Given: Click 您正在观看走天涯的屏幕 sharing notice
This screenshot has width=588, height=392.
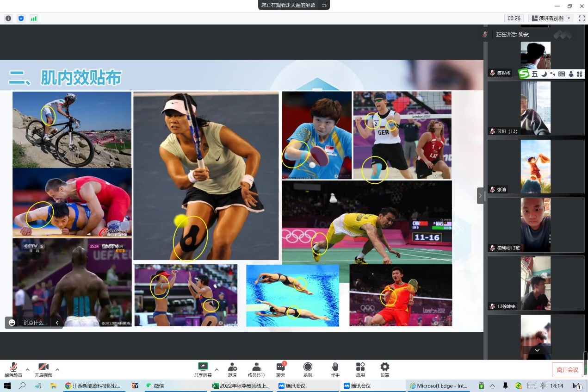Looking at the screenshot, I should click(288, 5).
